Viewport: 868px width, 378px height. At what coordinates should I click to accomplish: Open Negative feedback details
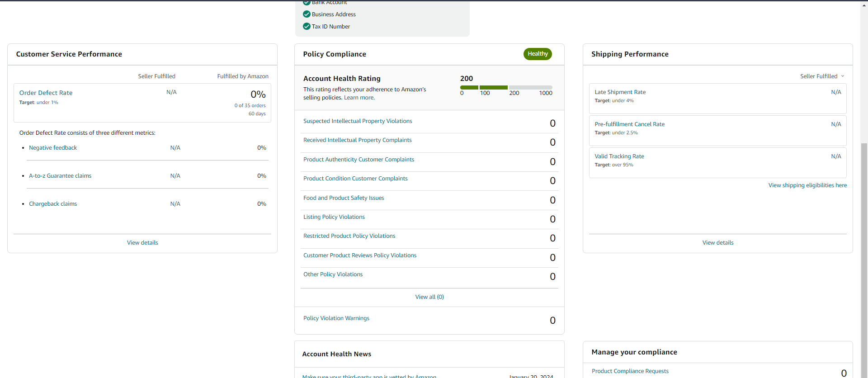[53, 148]
